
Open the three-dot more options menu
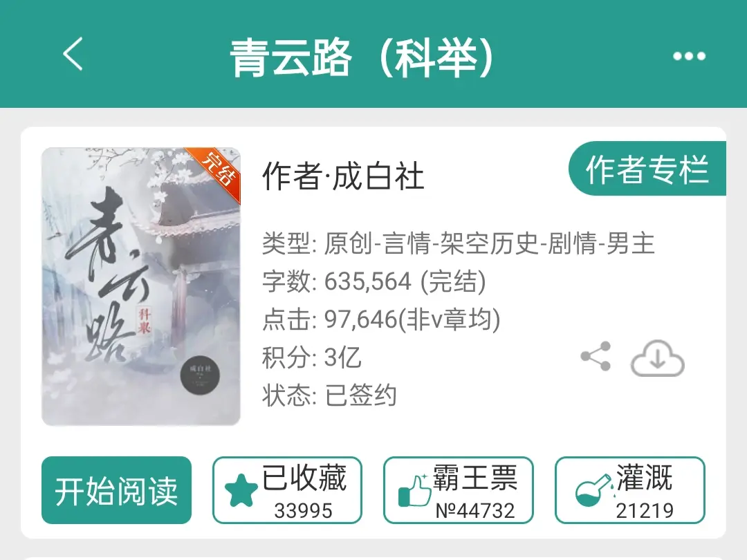tap(688, 56)
